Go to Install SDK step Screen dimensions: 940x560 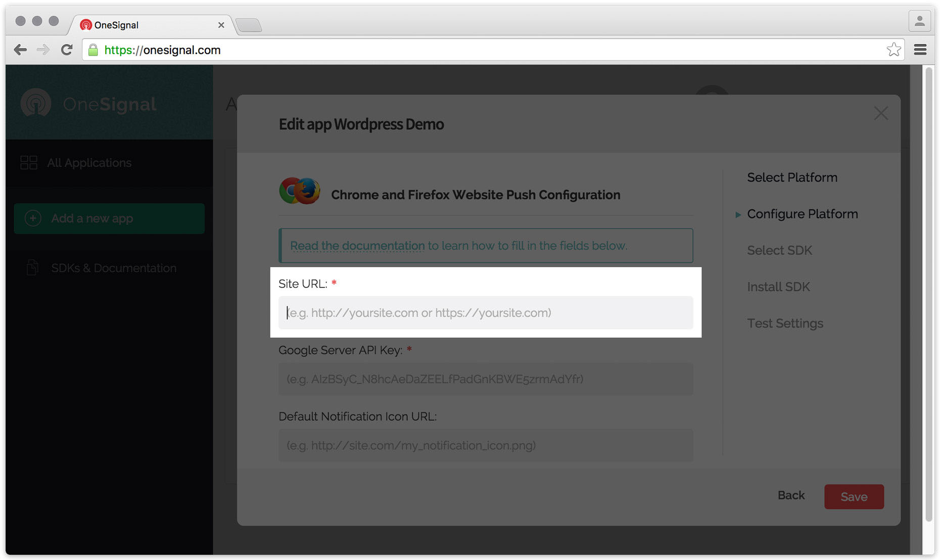pyautogui.click(x=778, y=287)
